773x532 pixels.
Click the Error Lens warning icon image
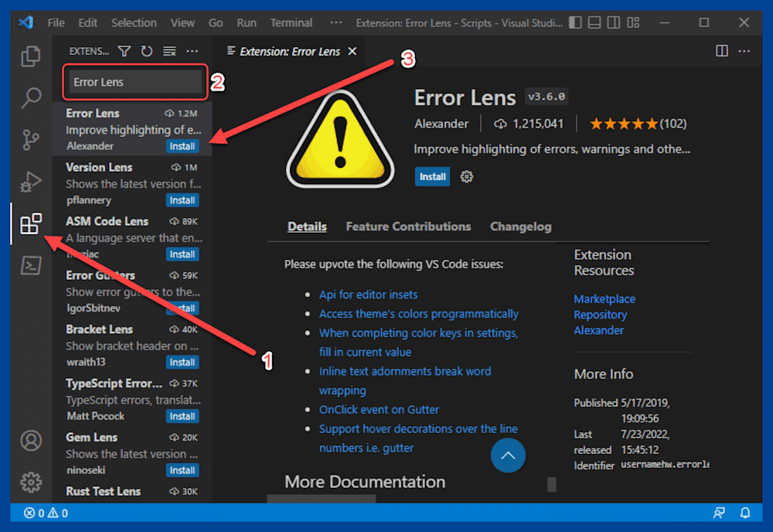(x=340, y=139)
